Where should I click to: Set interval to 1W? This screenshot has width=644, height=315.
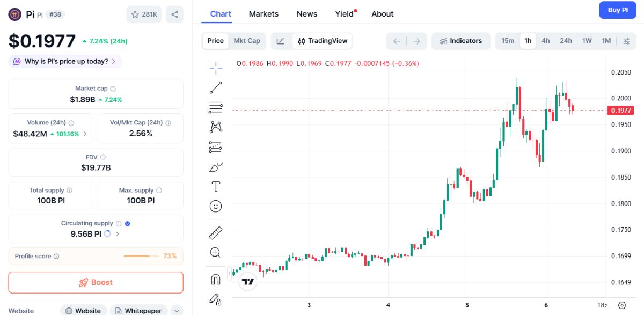(587, 41)
